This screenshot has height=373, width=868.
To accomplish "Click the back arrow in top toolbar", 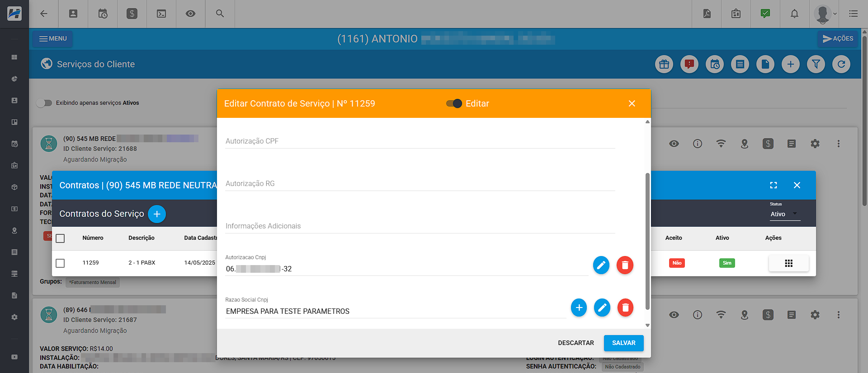I will 44,14.
